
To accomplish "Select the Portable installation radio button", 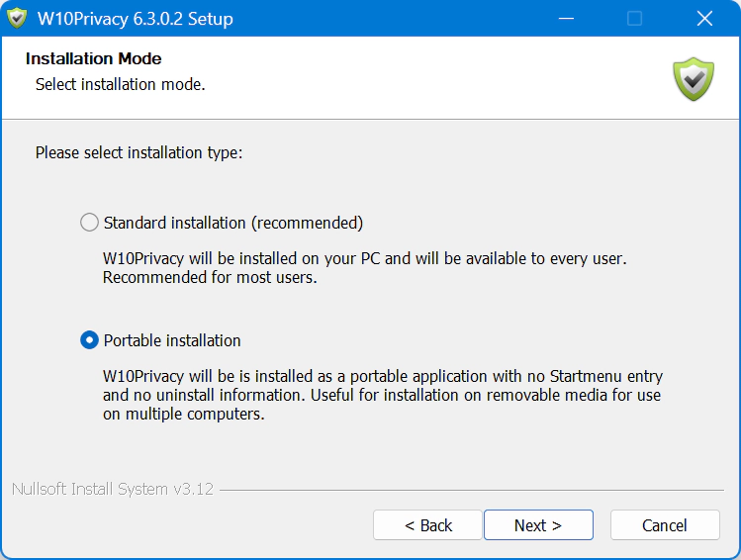I will [89, 339].
